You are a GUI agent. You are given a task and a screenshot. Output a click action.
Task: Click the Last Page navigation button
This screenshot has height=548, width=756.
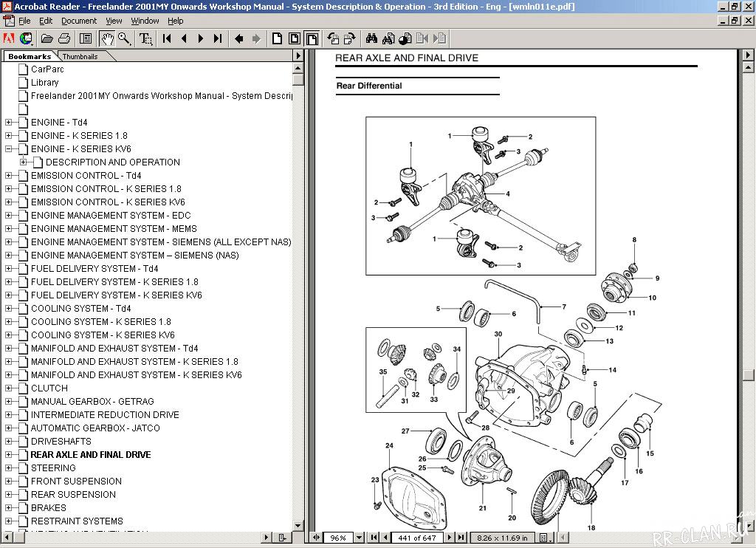point(218,38)
